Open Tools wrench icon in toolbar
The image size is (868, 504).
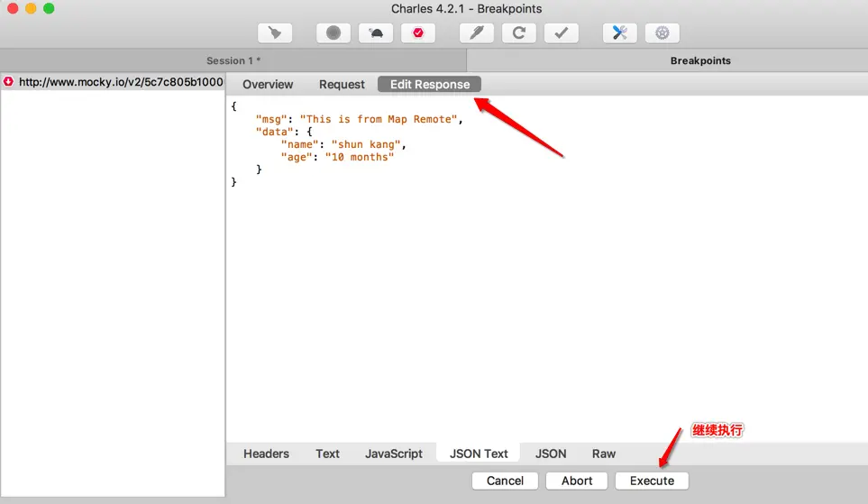tap(620, 33)
